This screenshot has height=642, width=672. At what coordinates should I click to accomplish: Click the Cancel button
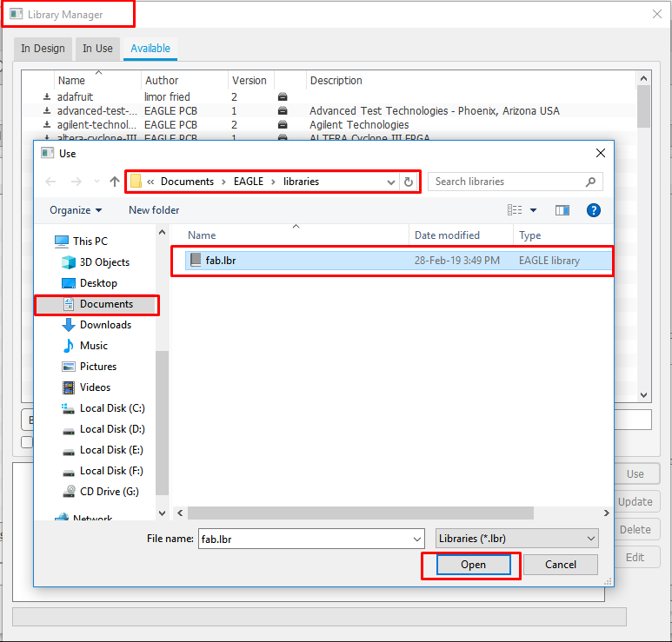pos(561,565)
